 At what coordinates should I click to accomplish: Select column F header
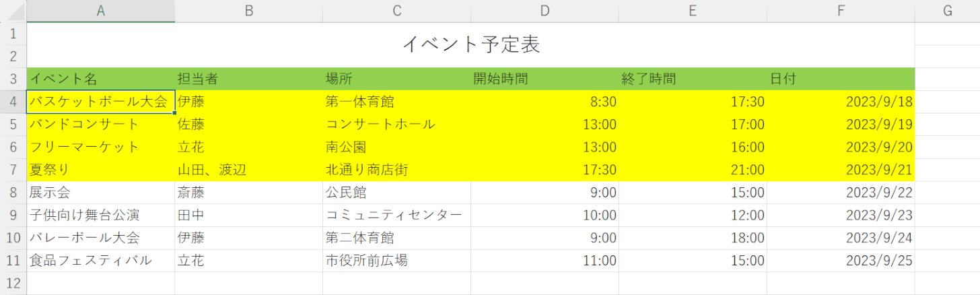841,11
